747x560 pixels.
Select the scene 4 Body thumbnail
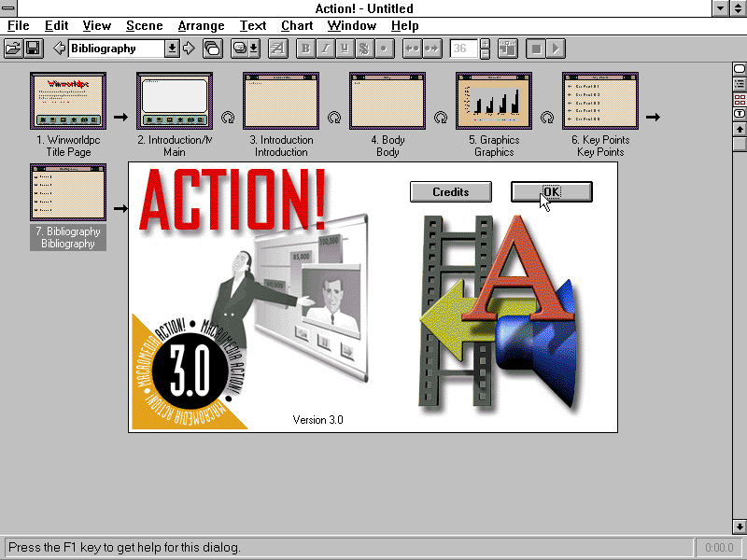388,101
